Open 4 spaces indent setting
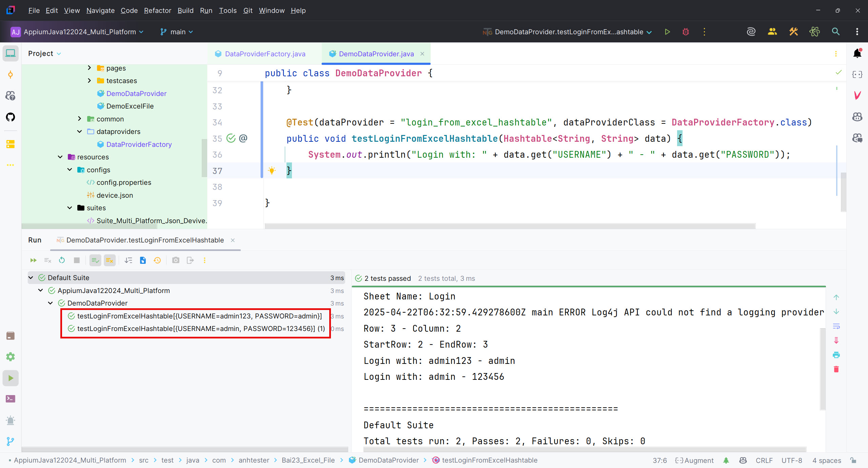 (x=826, y=460)
